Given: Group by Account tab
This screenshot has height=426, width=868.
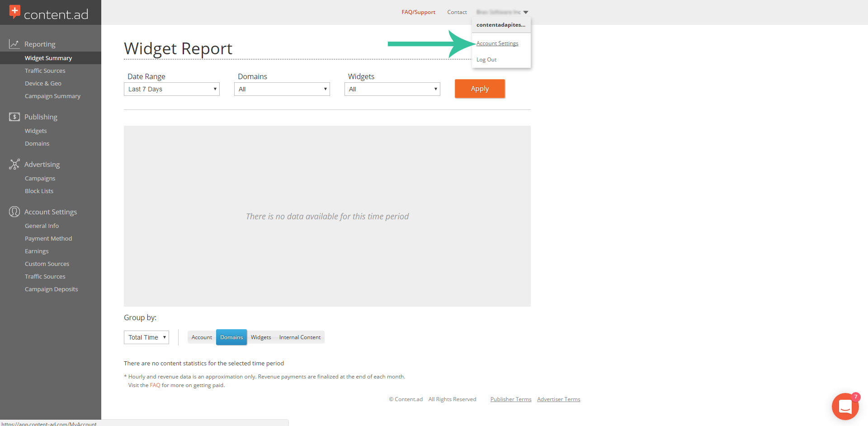Looking at the screenshot, I should coord(202,337).
